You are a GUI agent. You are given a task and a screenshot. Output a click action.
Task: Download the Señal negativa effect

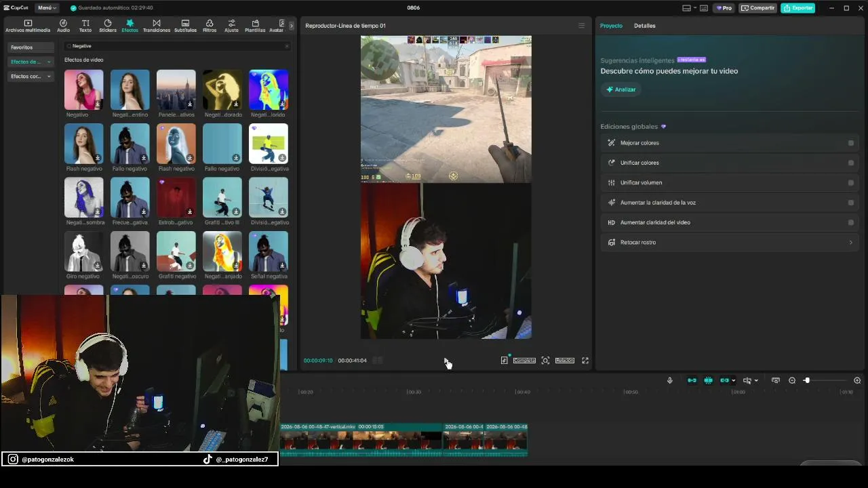282,266
